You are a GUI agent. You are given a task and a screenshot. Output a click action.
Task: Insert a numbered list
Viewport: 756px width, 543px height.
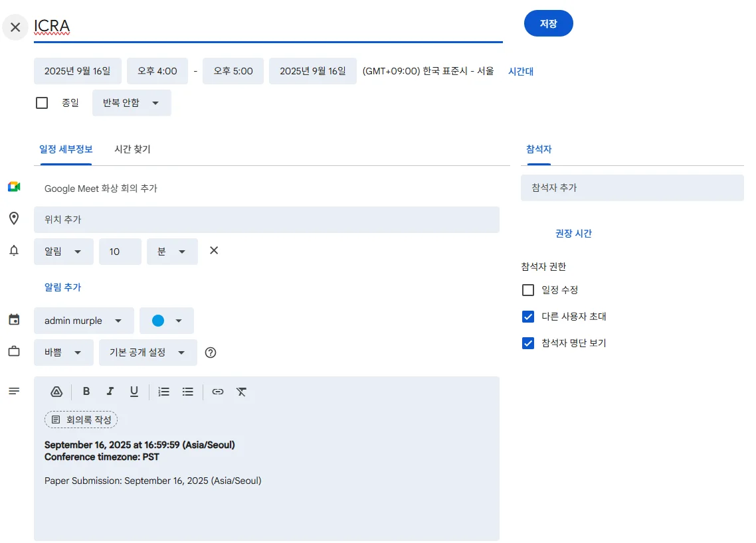[x=164, y=392]
